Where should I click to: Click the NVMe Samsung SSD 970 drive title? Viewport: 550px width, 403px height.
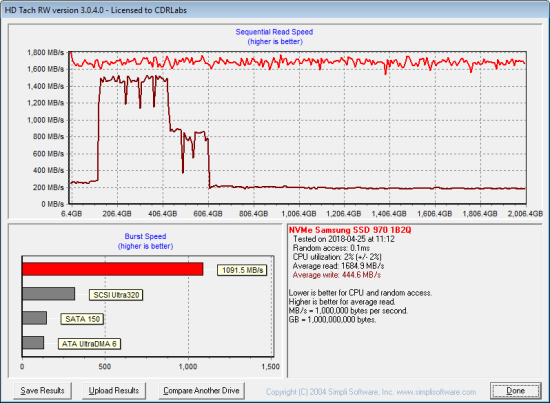tap(350, 230)
